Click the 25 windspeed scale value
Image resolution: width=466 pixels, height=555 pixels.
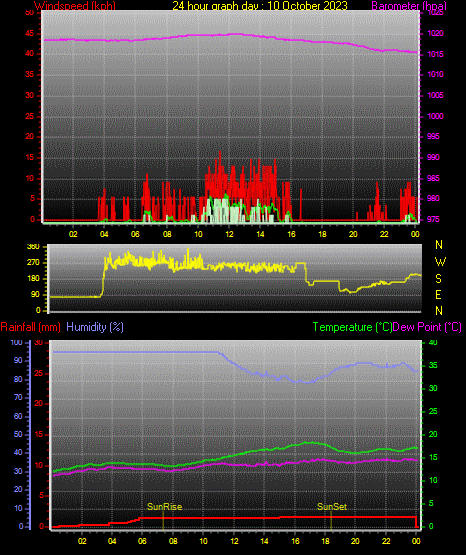(30, 116)
